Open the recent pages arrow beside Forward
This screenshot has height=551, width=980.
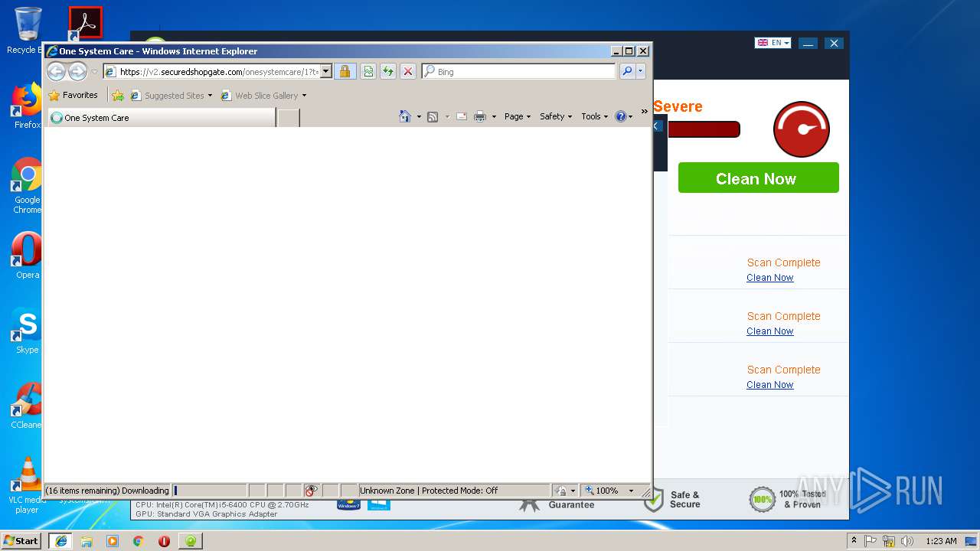pyautogui.click(x=94, y=72)
